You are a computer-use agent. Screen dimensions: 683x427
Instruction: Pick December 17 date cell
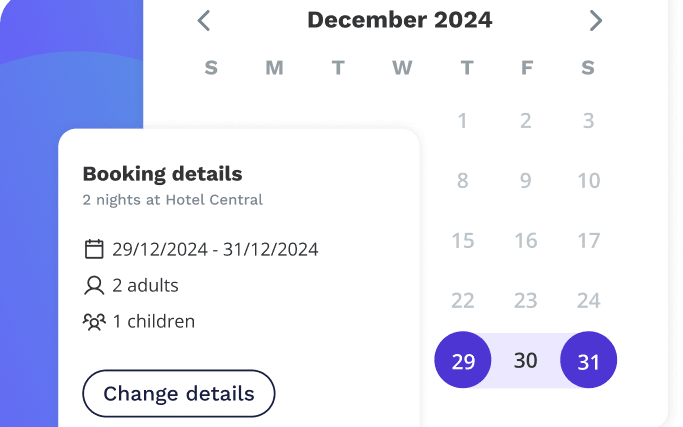588,241
